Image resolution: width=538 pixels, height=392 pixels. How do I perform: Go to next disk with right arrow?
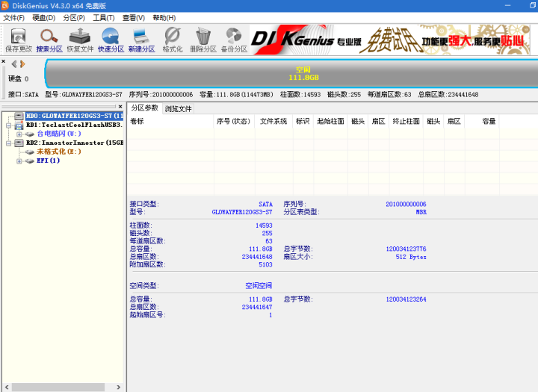22,64
